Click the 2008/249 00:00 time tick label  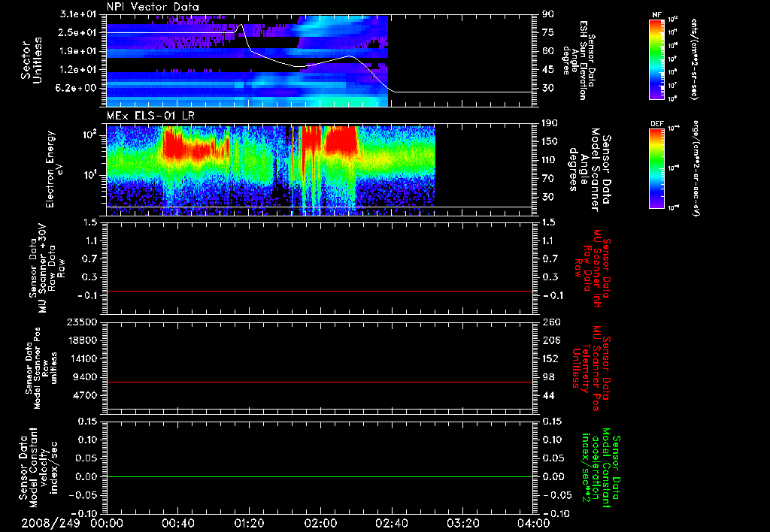coord(72,523)
